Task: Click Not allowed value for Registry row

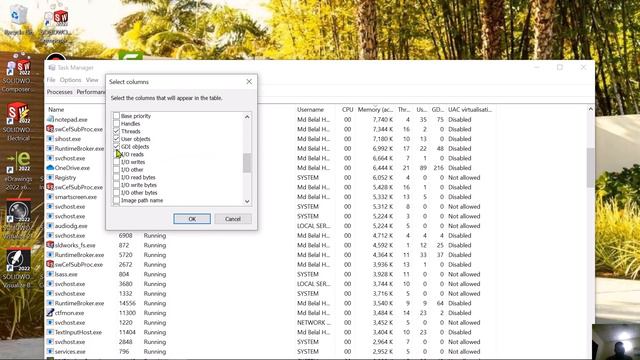Action: click(x=464, y=178)
